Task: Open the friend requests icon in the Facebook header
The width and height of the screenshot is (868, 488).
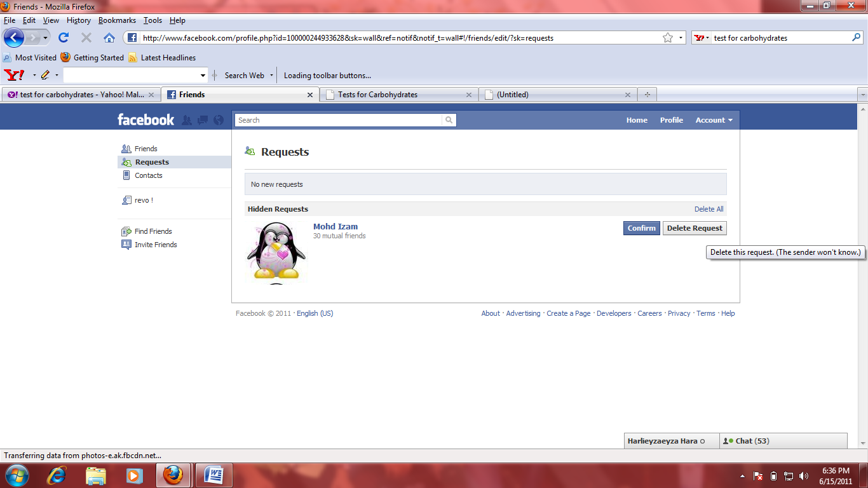Action: [x=187, y=119]
